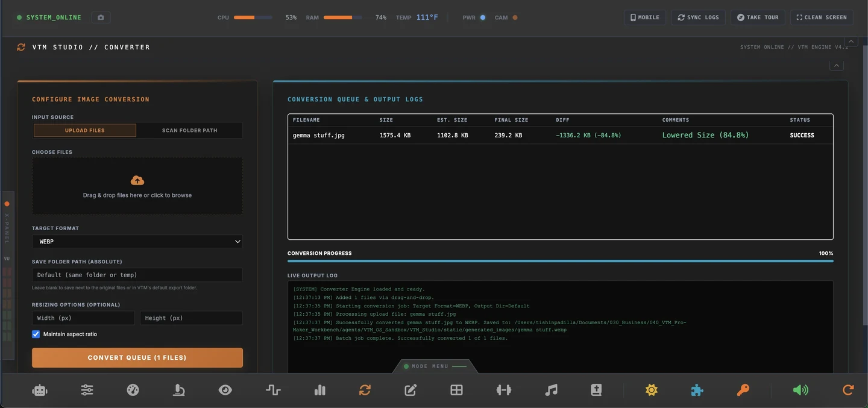Collapse the header with top chevron button
This screenshot has height=408, width=868.
(852, 41)
